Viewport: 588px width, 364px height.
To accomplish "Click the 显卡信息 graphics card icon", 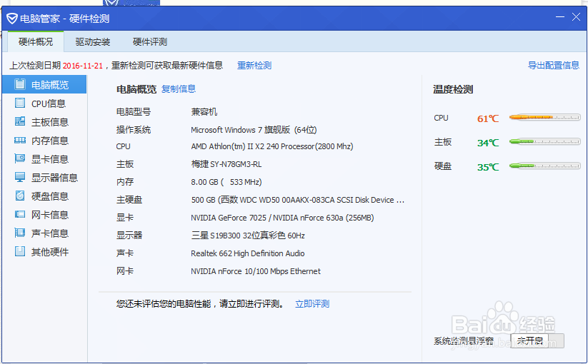I will [20, 158].
